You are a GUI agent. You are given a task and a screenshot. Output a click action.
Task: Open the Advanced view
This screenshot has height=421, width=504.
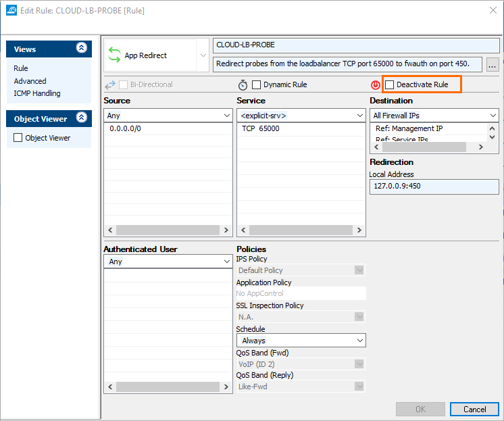point(30,81)
